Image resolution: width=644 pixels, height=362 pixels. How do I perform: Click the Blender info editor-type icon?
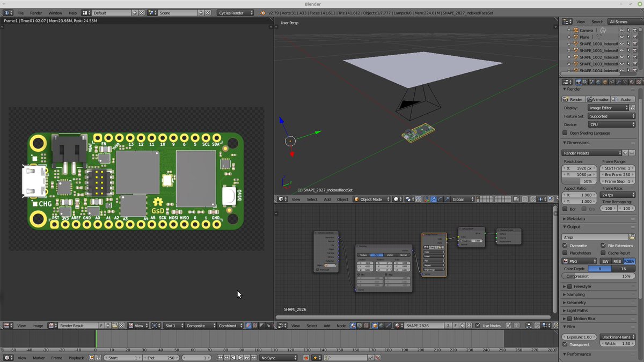pos(9,12)
